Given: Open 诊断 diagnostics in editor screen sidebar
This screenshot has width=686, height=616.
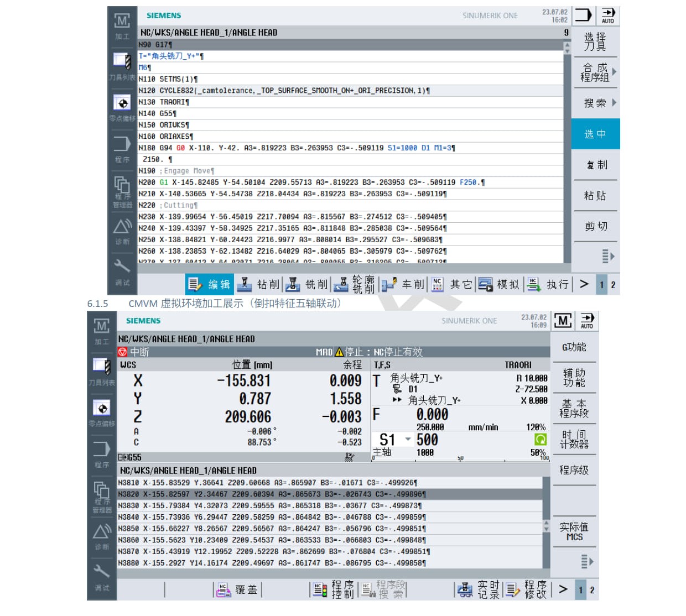Looking at the screenshot, I should click(122, 231).
